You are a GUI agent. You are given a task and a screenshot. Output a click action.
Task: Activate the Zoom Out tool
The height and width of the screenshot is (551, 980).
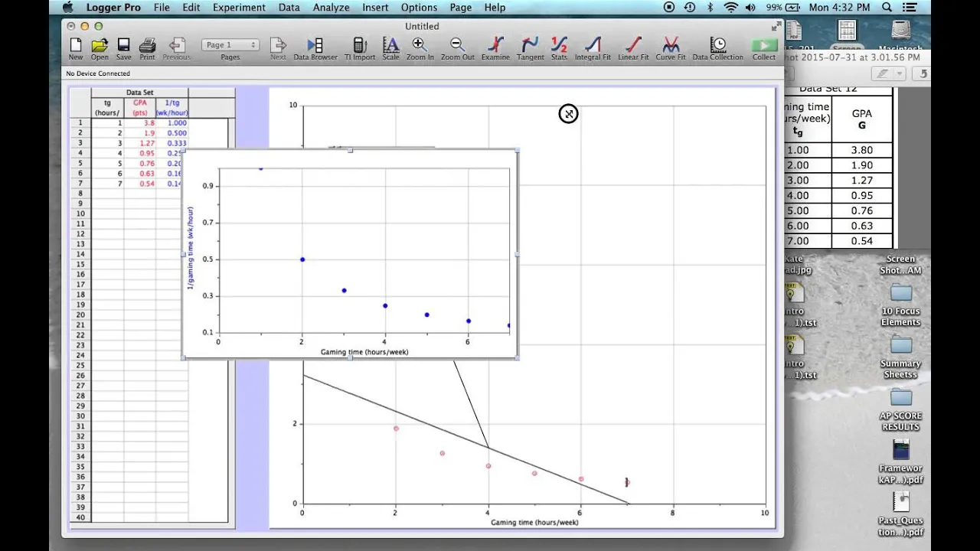[x=457, y=49]
